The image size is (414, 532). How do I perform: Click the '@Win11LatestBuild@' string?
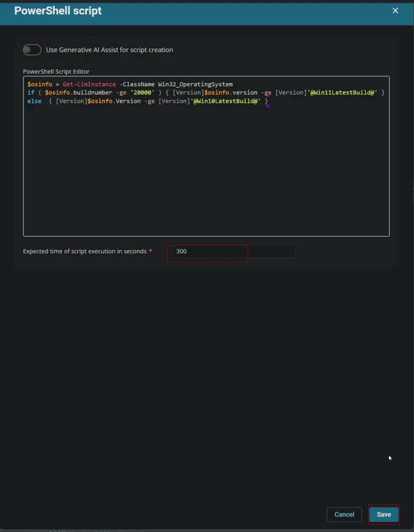tap(342, 93)
